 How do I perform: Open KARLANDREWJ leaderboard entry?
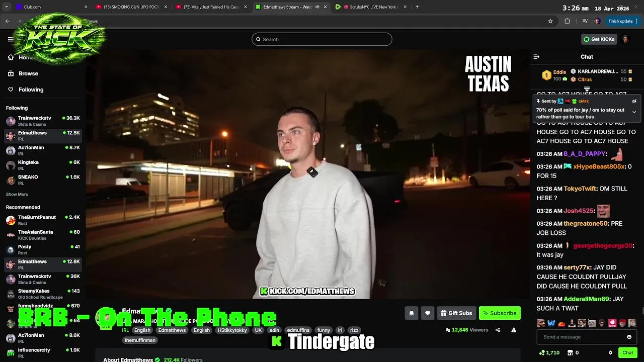click(602, 71)
